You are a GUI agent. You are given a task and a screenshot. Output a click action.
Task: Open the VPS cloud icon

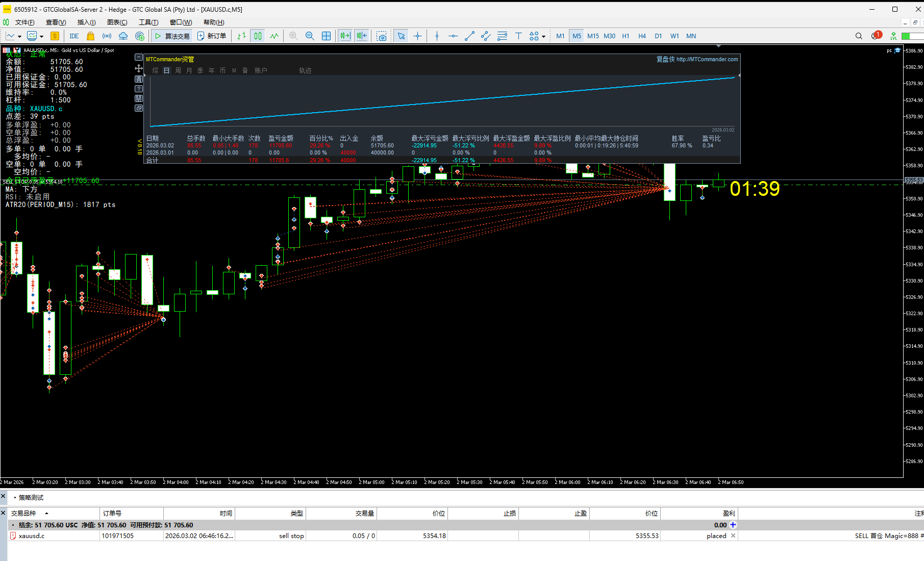point(123,36)
